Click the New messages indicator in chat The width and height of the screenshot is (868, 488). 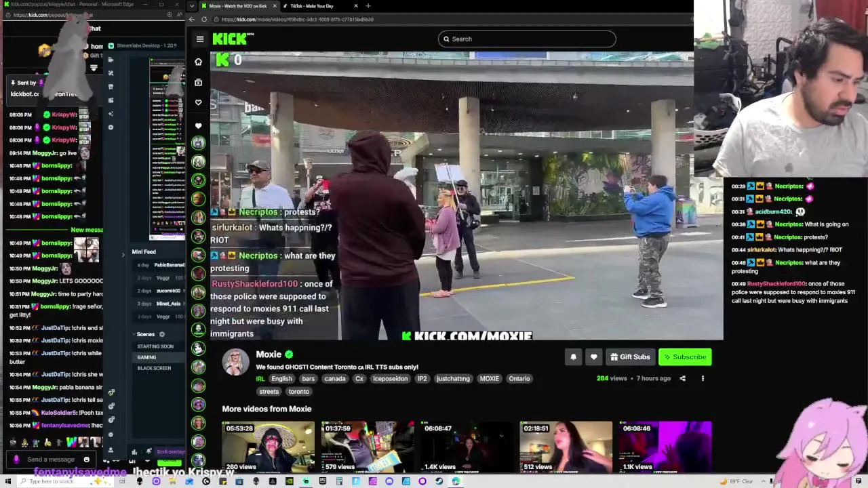tap(87, 230)
